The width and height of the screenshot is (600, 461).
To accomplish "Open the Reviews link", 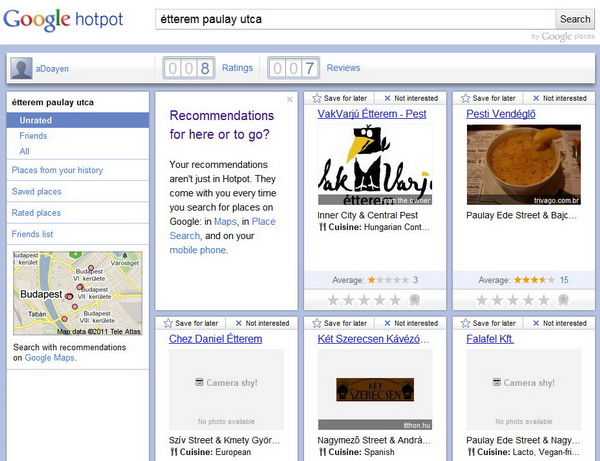I will pyautogui.click(x=343, y=68).
